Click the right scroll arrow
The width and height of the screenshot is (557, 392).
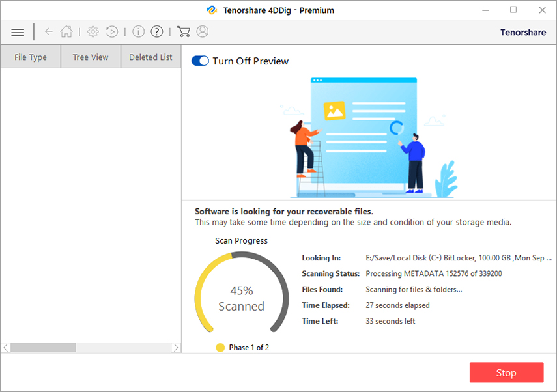click(175, 348)
